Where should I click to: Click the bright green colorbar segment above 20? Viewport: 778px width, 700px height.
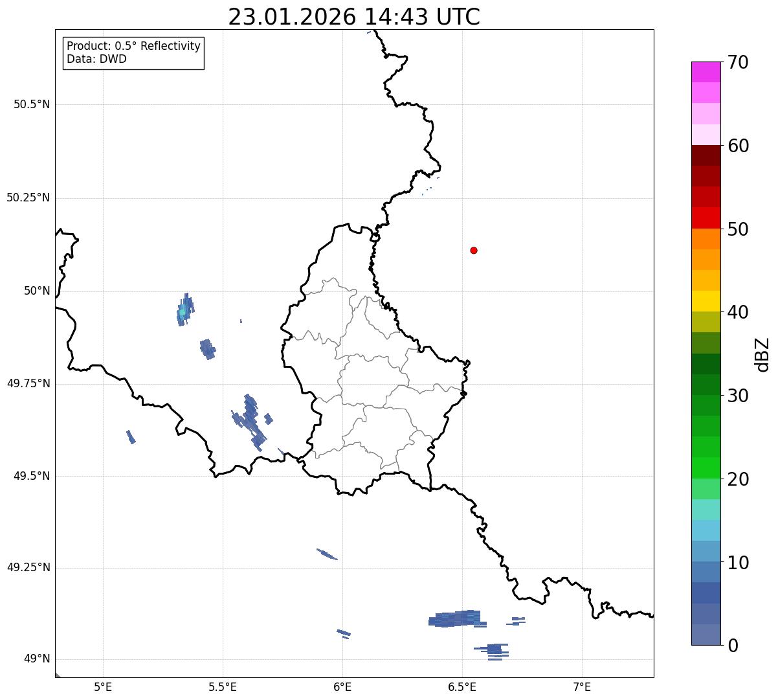(706, 468)
